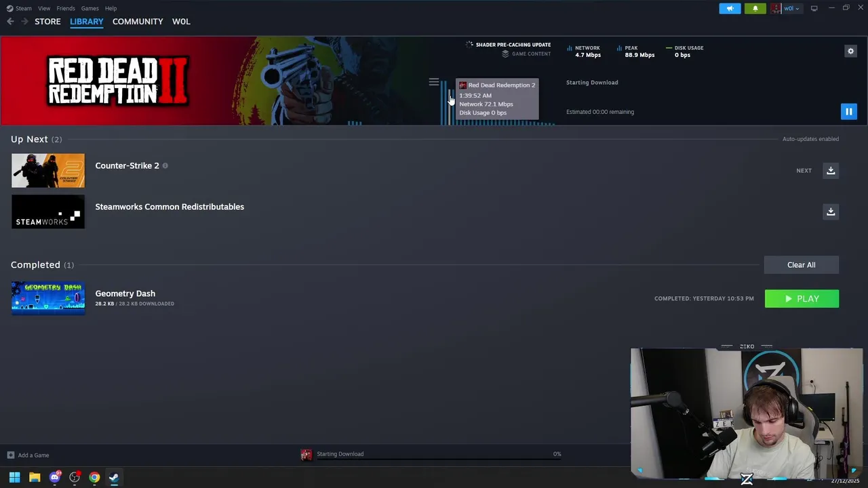This screenshot has height=488, width=868.
Task: Switch to the STORE tab
Action: coord(47,22)
